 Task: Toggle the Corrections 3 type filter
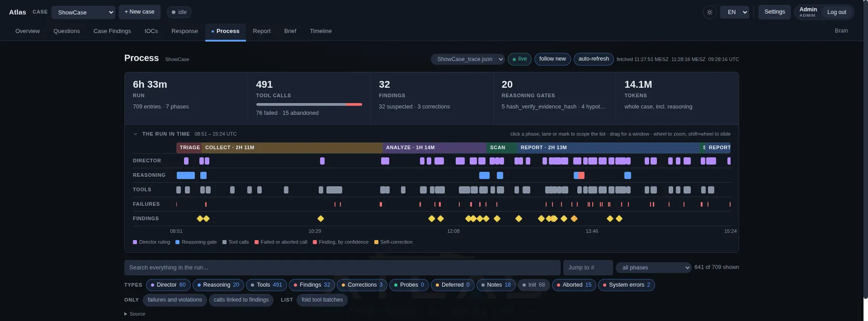[362, 285]
